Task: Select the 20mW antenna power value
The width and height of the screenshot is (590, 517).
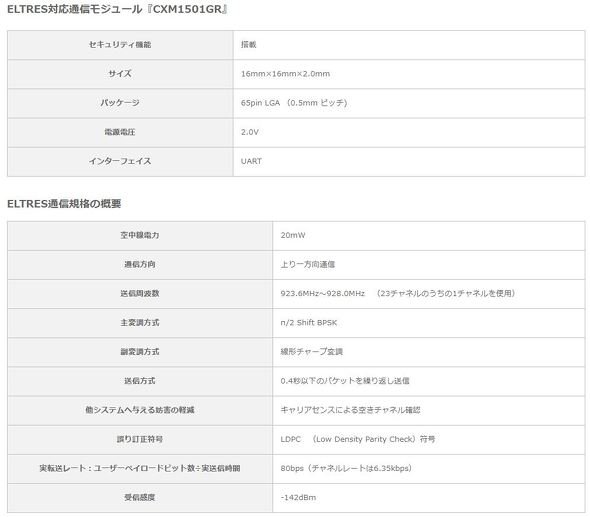Action: pyautogui.click(x=293, y=235)
